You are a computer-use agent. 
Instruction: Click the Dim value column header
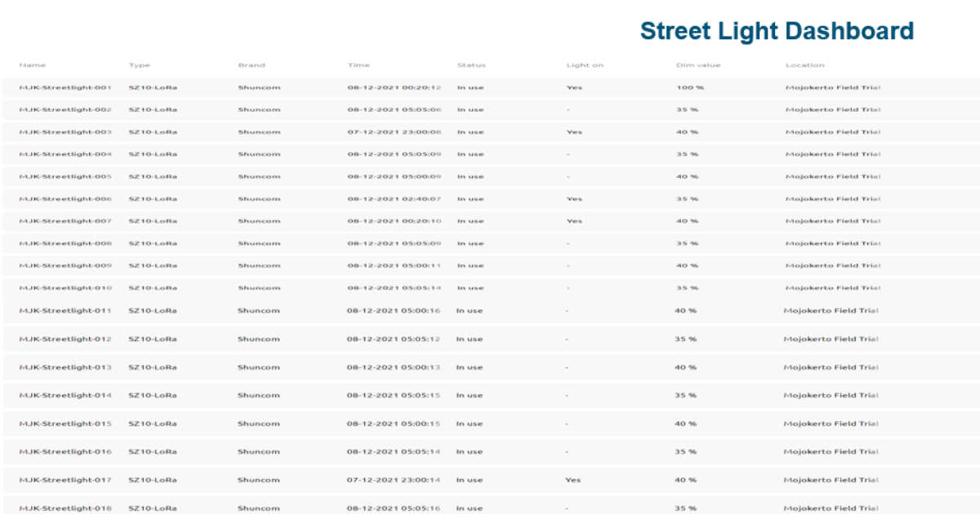[x=698, y=65]
